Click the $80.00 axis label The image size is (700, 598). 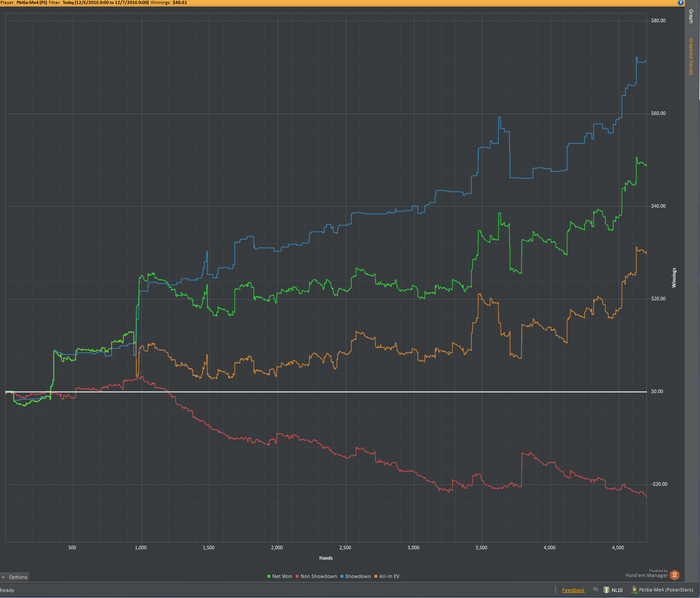(658, 21)
